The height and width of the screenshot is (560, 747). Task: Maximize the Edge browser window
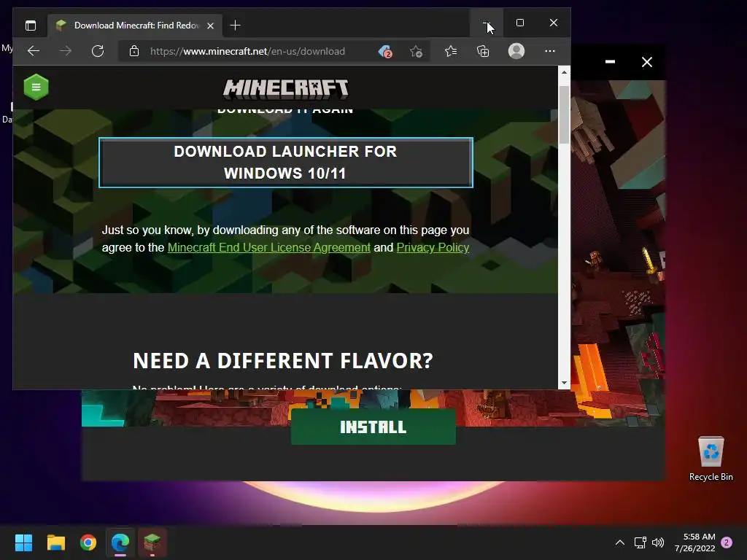coord(519,23)
